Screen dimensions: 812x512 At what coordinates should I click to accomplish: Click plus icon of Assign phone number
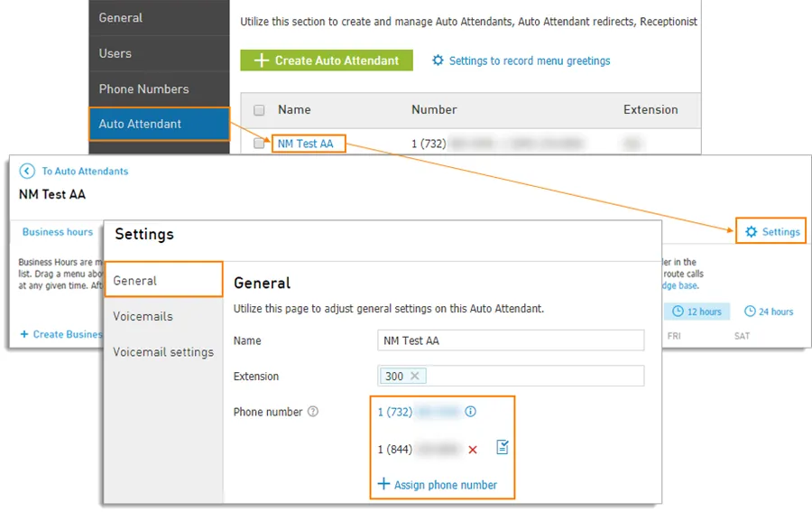click(383, 484)
